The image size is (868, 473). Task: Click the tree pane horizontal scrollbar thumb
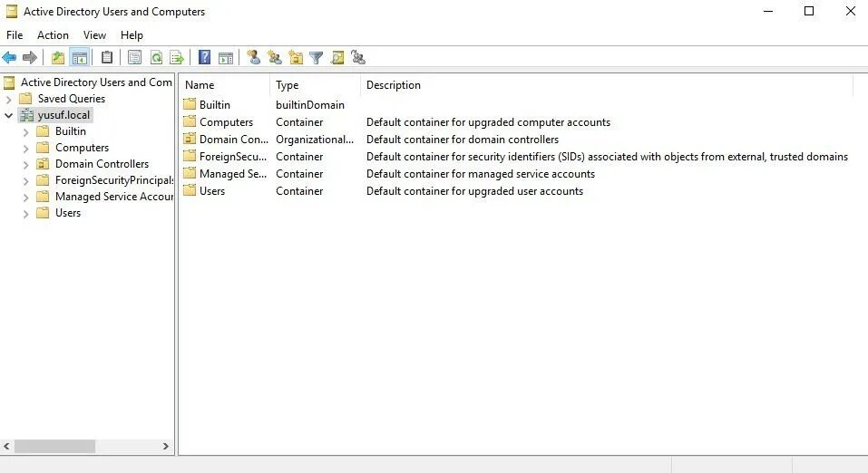pyautogui.click(x=54, y=446)
